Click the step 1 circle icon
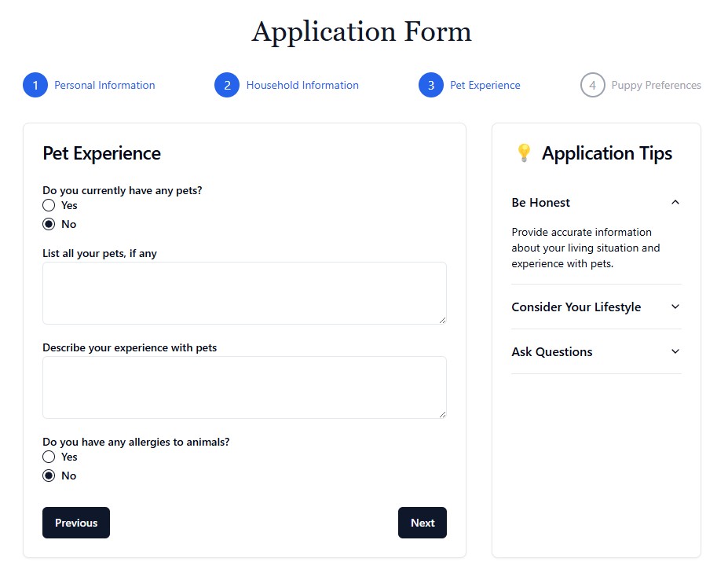This screenshot has width=728, height=573. tap(35, 86)
